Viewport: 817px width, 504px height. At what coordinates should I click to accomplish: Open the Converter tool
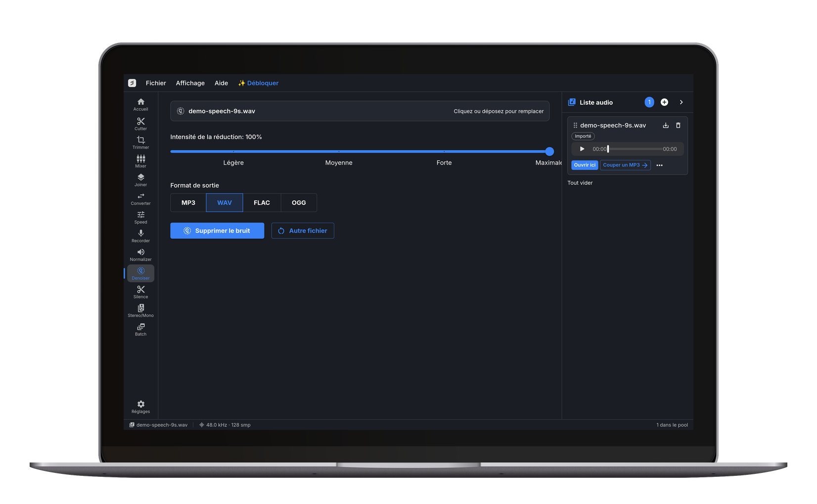pyautogui.click(x=140, y=199)
